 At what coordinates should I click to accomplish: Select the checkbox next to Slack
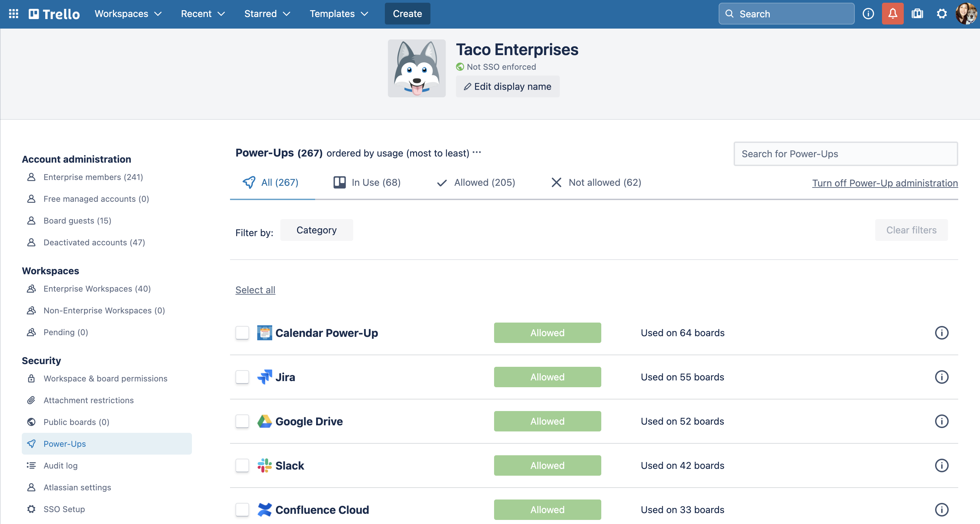pyautogui.click(x=242, y=465)
